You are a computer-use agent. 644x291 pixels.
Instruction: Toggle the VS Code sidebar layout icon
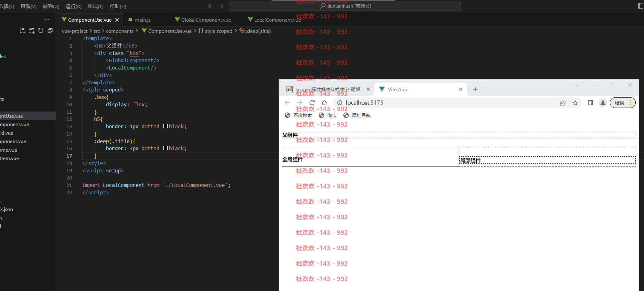tap(641, 6)
